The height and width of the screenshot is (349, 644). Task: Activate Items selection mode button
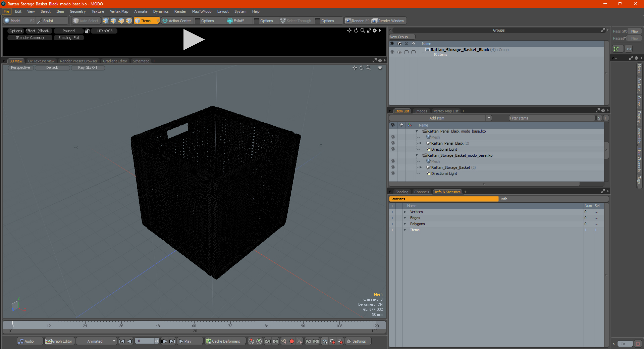(x=147, y=21)
